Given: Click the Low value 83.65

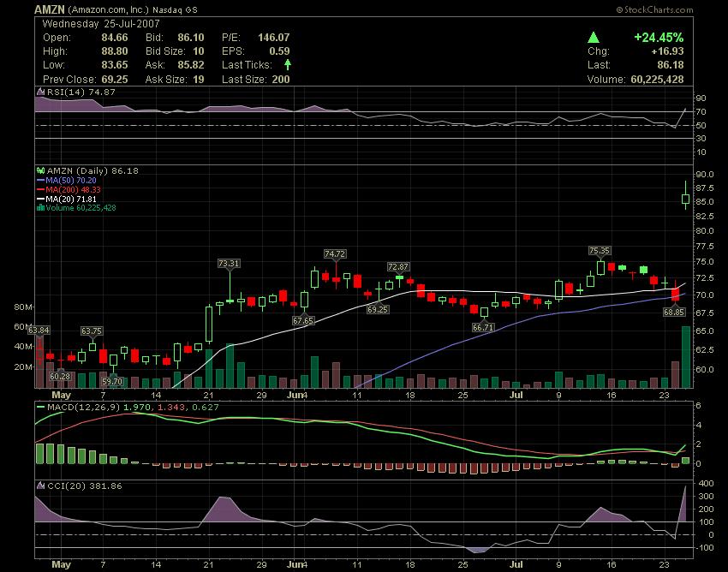Looking at the screenshot, I should (x=115, y=64).
